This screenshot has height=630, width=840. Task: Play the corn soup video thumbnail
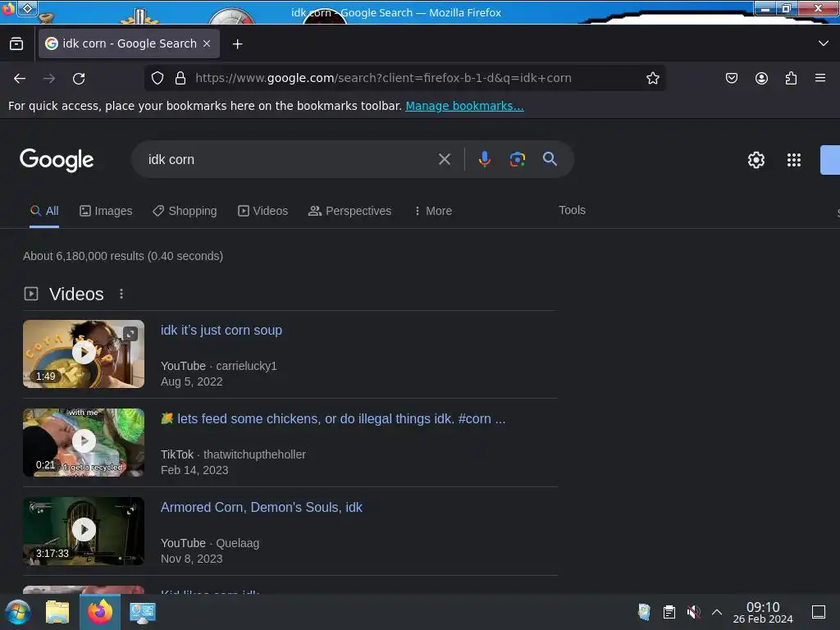(84, 354)
